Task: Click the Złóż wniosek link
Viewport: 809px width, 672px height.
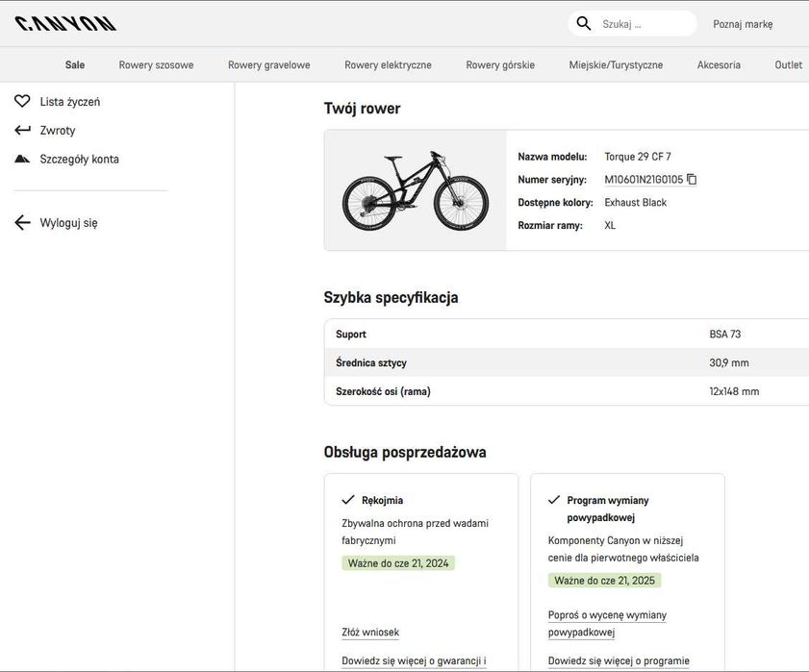Action: pos(370,633)
